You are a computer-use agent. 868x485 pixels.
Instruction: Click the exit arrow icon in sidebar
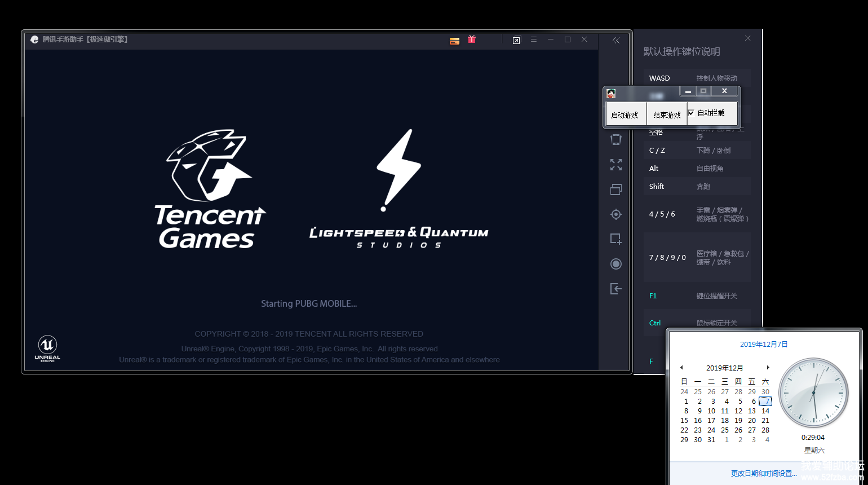(616, 289)
